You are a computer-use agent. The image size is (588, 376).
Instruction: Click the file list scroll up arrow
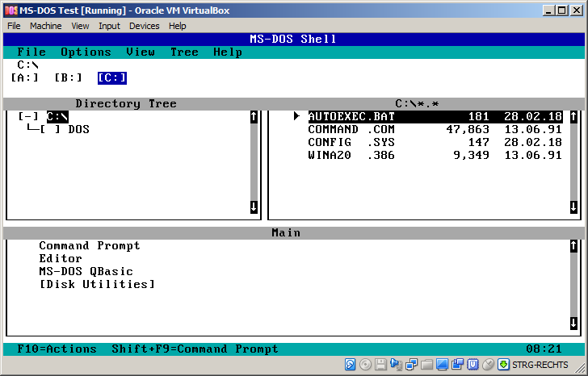(573, 117)
